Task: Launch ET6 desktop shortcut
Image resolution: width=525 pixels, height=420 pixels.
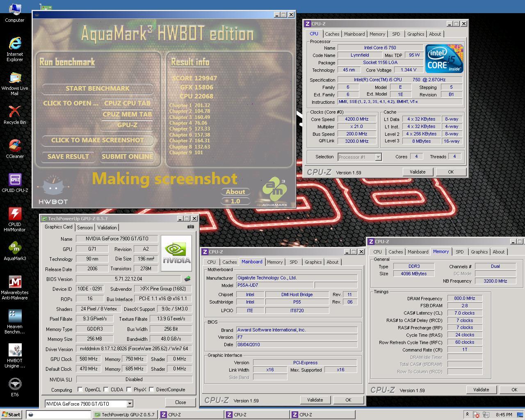Action: coord(15,387)
